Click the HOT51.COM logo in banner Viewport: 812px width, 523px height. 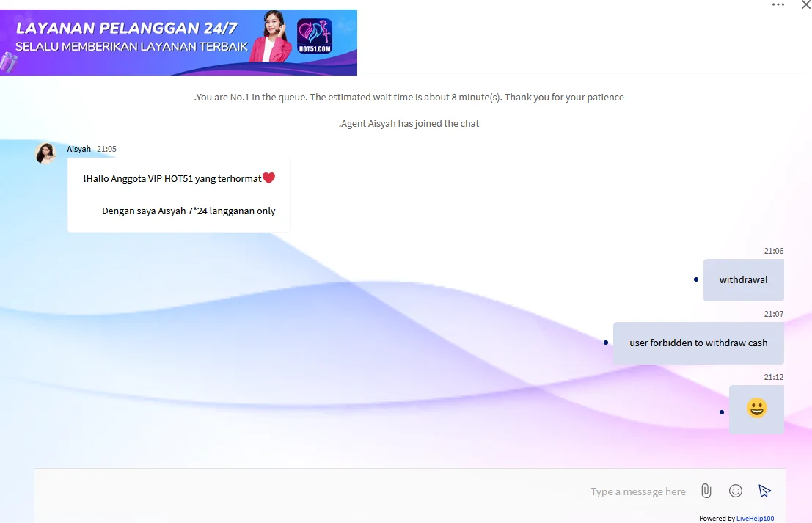(315, 36)
